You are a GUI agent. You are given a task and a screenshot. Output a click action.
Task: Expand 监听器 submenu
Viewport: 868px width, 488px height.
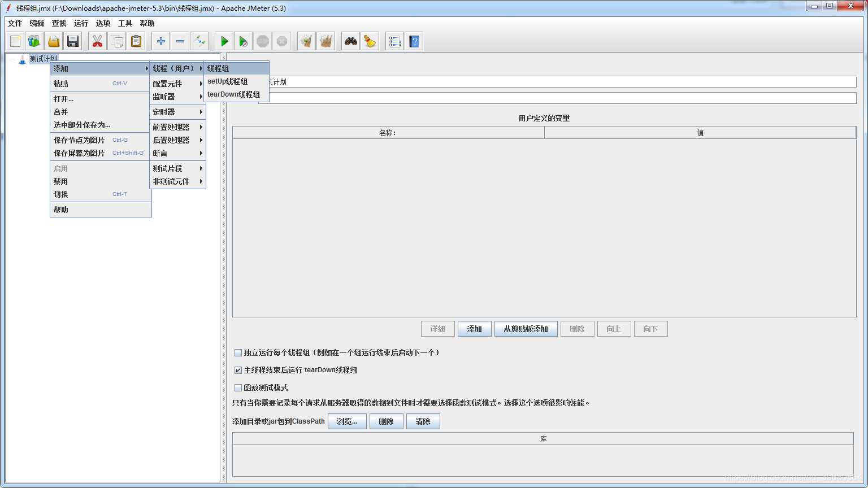tap(177, 97)
